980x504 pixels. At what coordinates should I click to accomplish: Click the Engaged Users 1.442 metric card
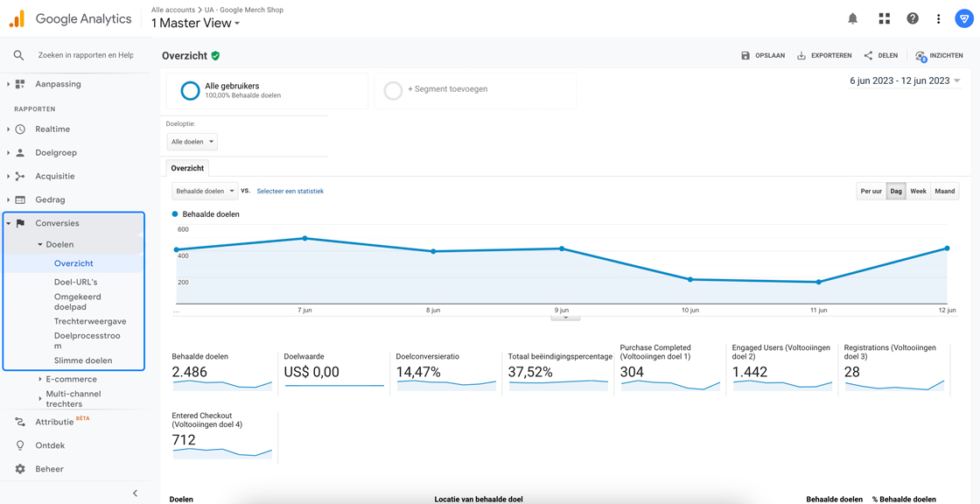click(x=782, y=369)
